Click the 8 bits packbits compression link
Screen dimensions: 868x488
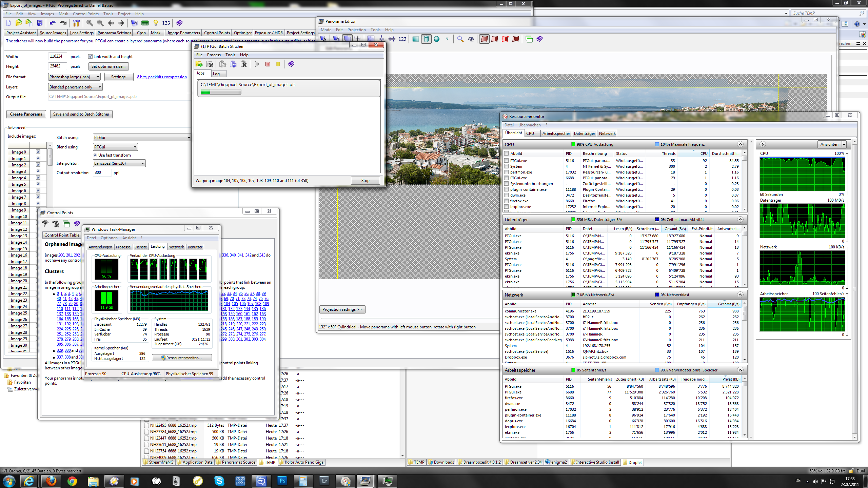[x=162, y=77]
